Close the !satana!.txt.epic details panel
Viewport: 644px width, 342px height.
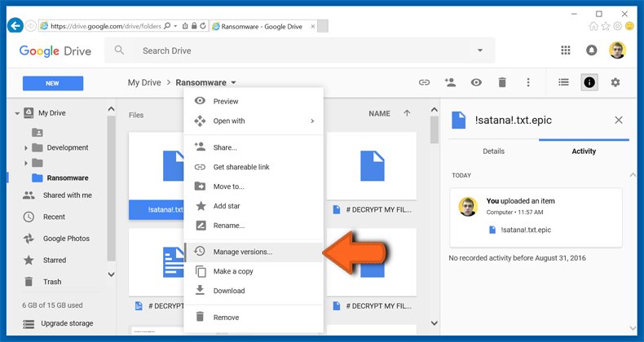click(x=619, y=121)
